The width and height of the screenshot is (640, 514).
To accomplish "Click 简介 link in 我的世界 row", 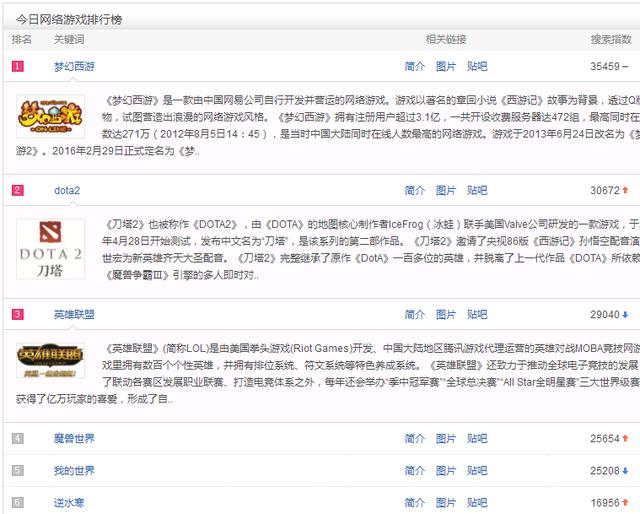I will [x=415, y=470].
